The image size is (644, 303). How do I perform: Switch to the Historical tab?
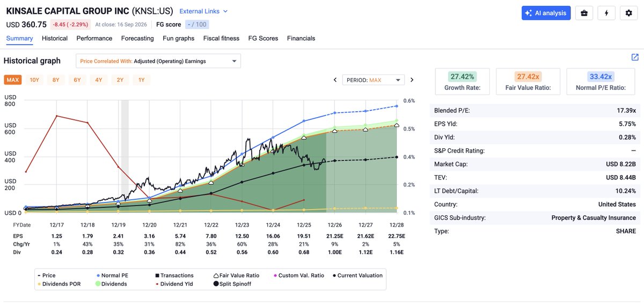coord(55,38)
